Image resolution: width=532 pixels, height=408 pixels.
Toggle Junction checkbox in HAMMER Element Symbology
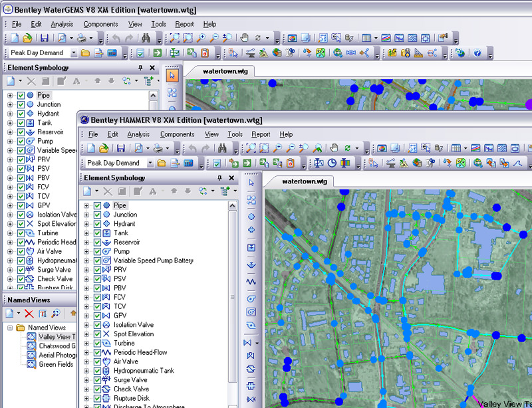coord(98,215)
